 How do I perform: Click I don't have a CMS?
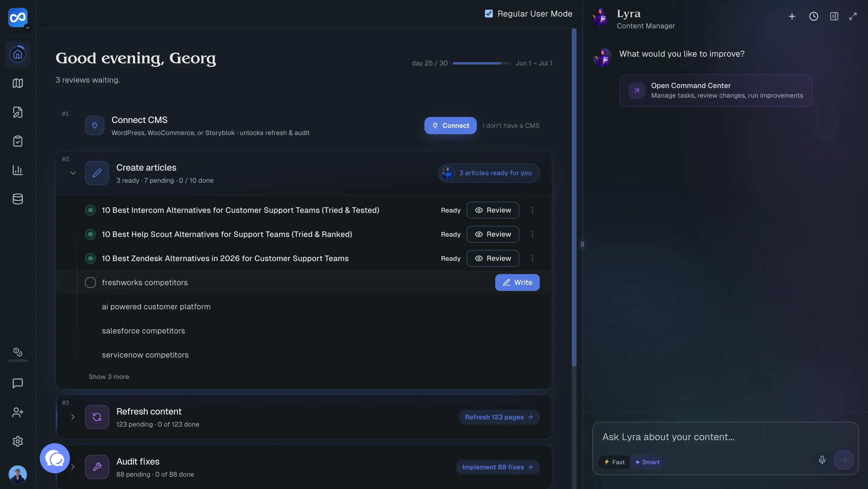pyautogui.click(x=511, y=125)
